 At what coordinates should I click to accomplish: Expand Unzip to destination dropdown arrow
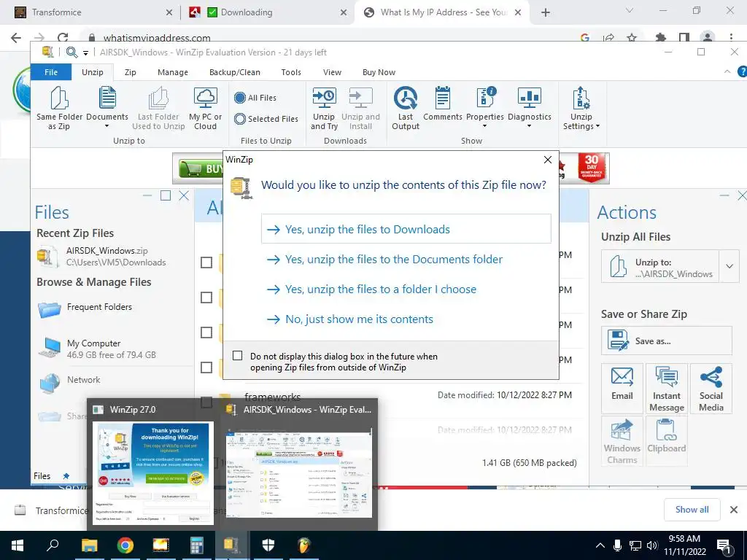pyautogui.click(x=729, y=266)
